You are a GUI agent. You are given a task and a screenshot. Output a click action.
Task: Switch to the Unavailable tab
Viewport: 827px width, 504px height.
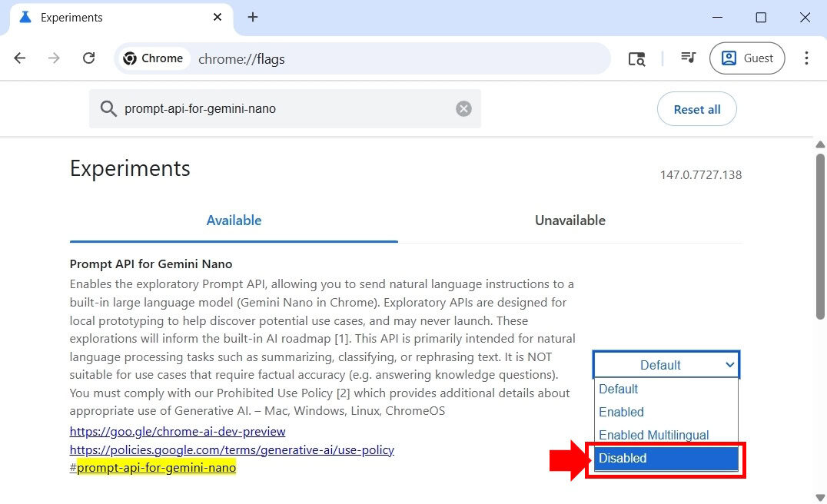570,220
